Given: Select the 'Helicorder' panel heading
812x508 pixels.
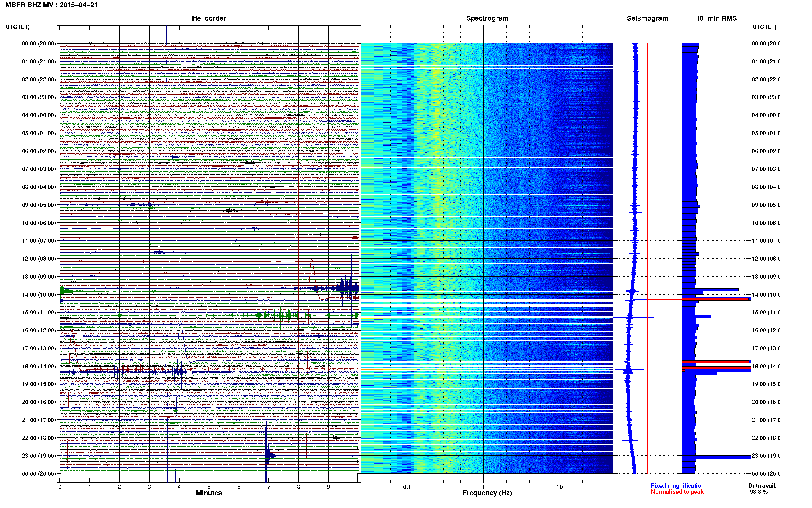Looking at the screenshot, I should (x=209, y=18).
